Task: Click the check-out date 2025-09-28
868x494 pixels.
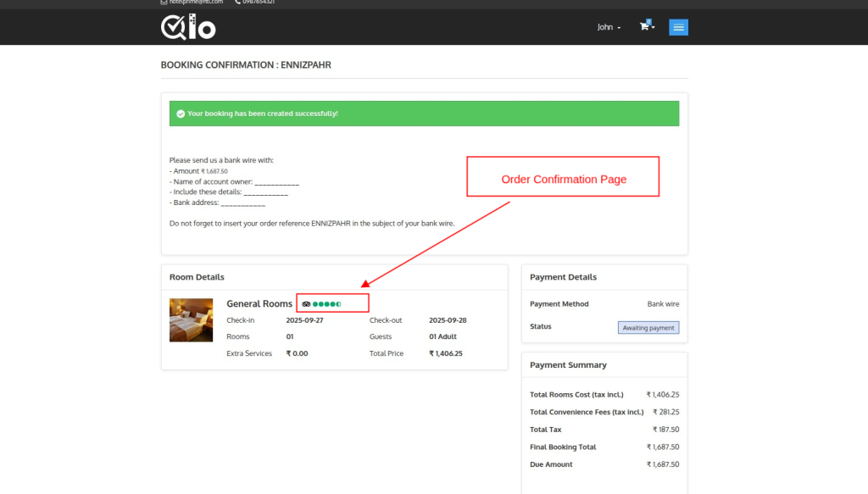Action: 448,320
